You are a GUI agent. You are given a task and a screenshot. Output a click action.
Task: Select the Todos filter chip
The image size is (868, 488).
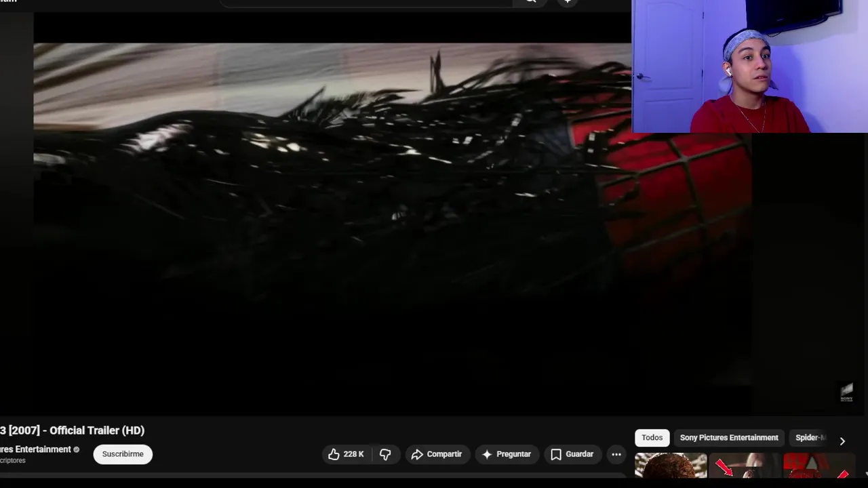652,438
